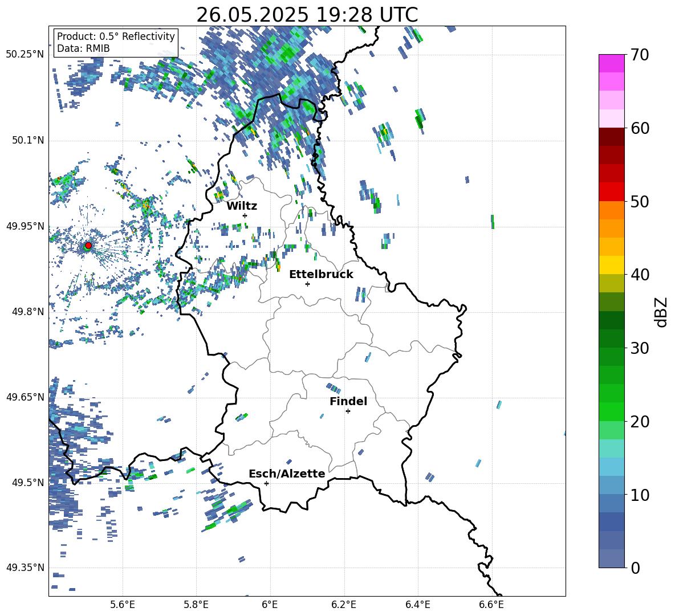Click the colorbar 60 tick label
The image size is (675, 616).
click(x=640, y=128)
